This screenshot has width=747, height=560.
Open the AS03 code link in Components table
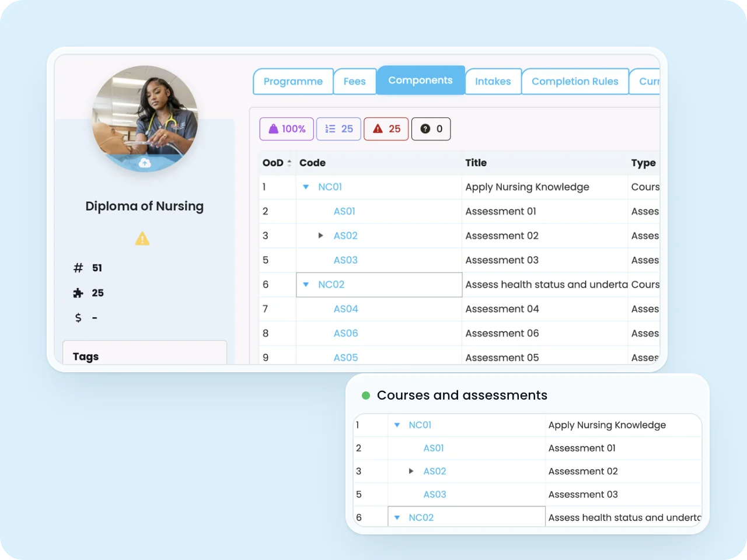pyautogui.click(x=345, y=260)
